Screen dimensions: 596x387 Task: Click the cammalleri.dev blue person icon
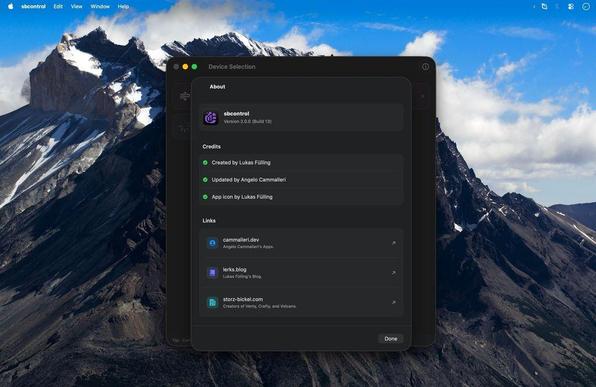click(x=212, y=243)
